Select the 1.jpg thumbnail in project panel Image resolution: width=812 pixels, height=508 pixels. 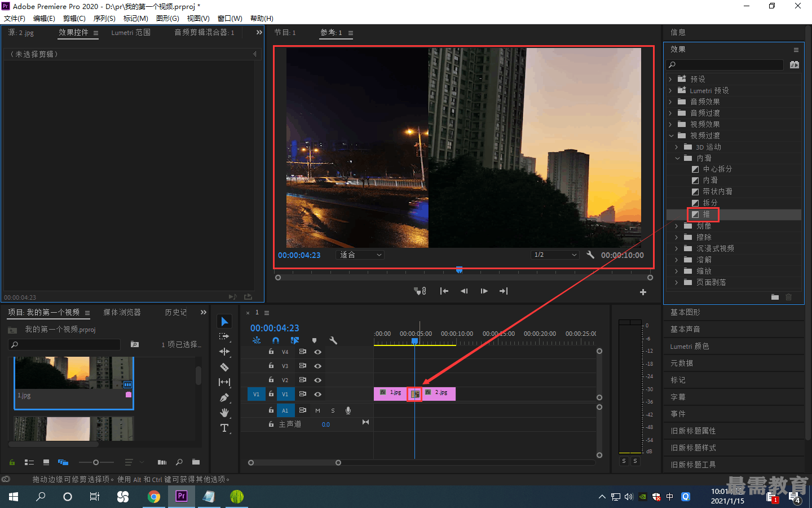[x=74, y=383]
